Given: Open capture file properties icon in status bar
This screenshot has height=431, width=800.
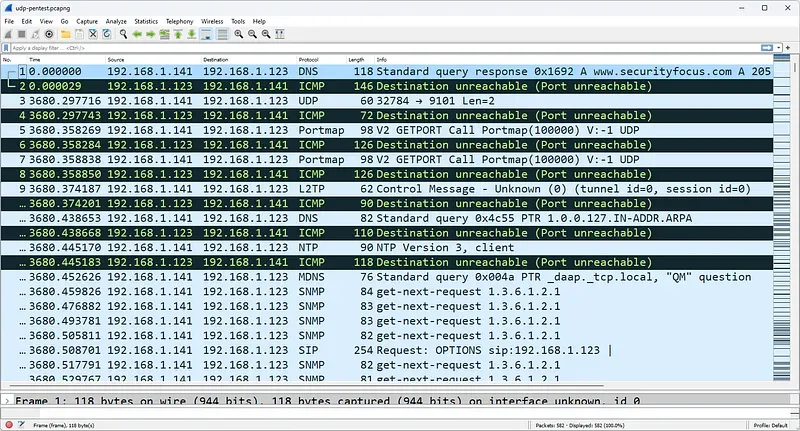Looking at the screenshot, I should [x=21, y=424].
